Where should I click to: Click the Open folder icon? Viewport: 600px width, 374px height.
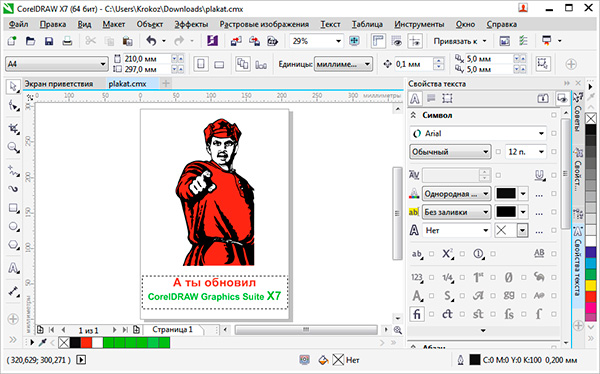tap(30, 41)
